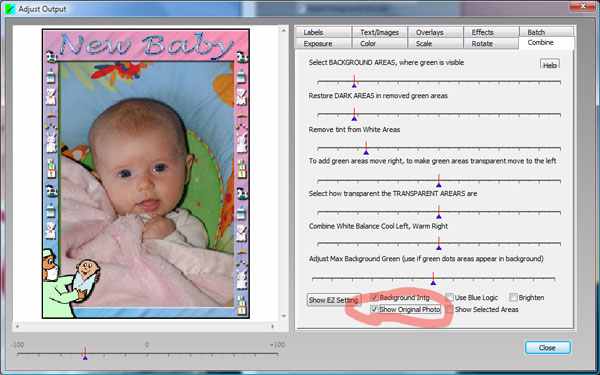The width and height of the screenshot is (600, 375).
Task: Click the -100 to +100 slider below preview
Action: (147, 354)
